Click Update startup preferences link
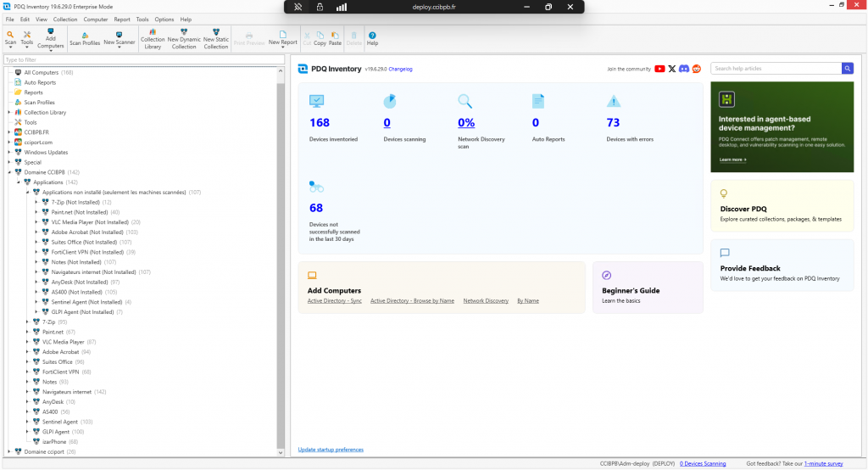The width and height of the screenshot is (868, 470). pos(331,450)
